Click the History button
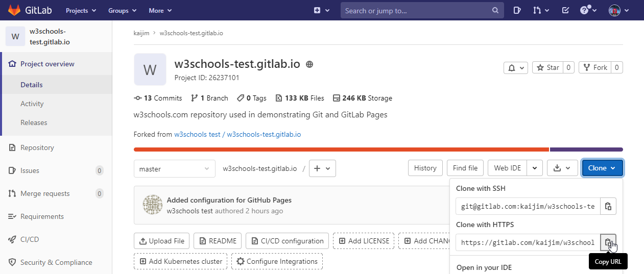 point(425,168)
